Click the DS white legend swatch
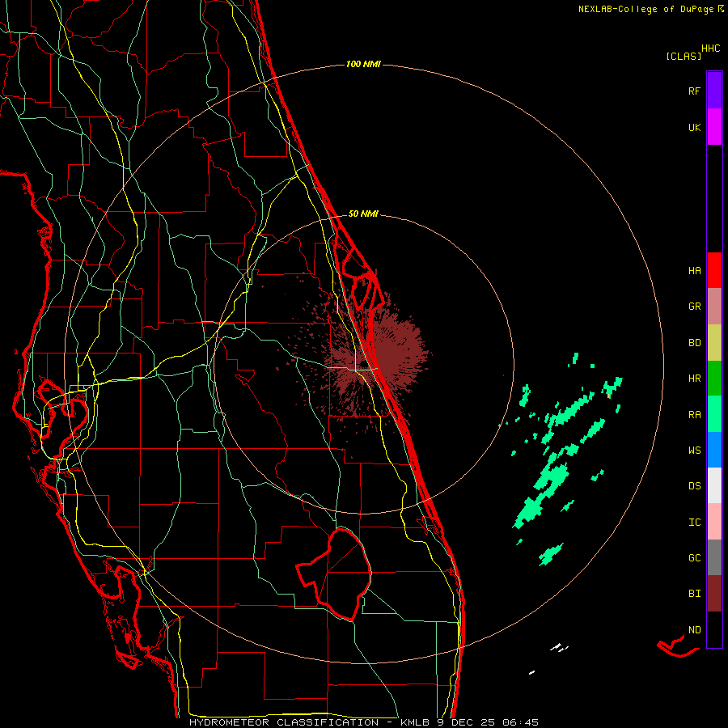This screenshot has width=728, height=728. click(x=714, y=485)
